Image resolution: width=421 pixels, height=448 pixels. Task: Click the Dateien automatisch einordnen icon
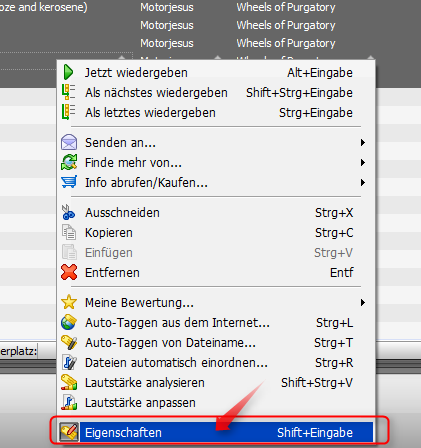coord(69,362)
